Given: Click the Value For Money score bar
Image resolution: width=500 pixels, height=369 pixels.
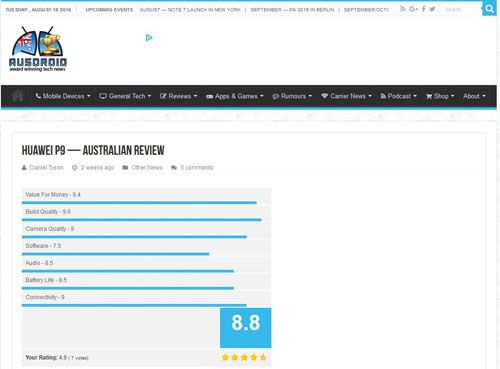Looking at the screenshot, I should click(139, 203).
